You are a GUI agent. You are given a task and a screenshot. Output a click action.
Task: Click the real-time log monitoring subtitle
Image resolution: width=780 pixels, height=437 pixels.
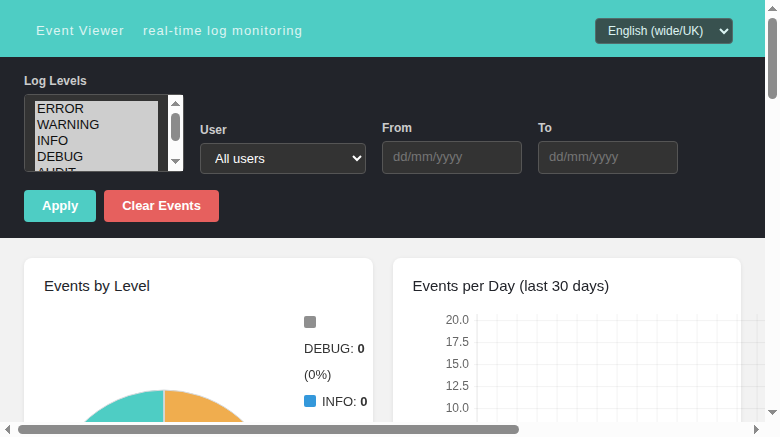click(222, 31)
